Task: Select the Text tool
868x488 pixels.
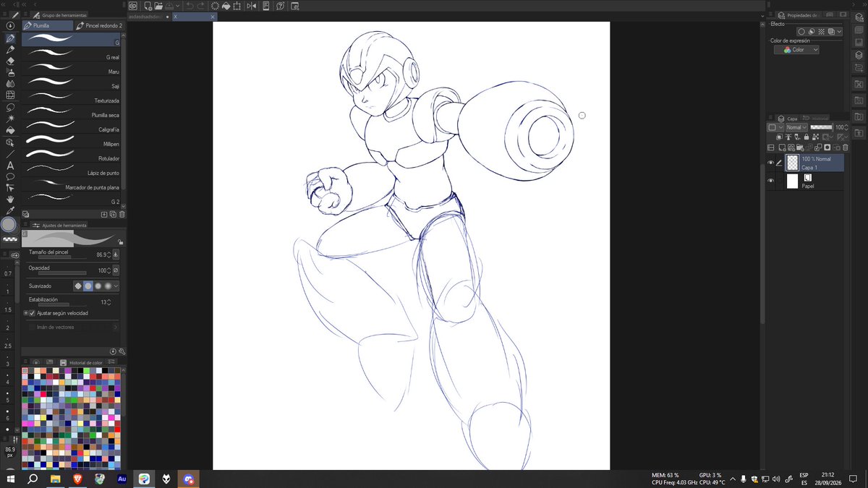Action: 10,166
